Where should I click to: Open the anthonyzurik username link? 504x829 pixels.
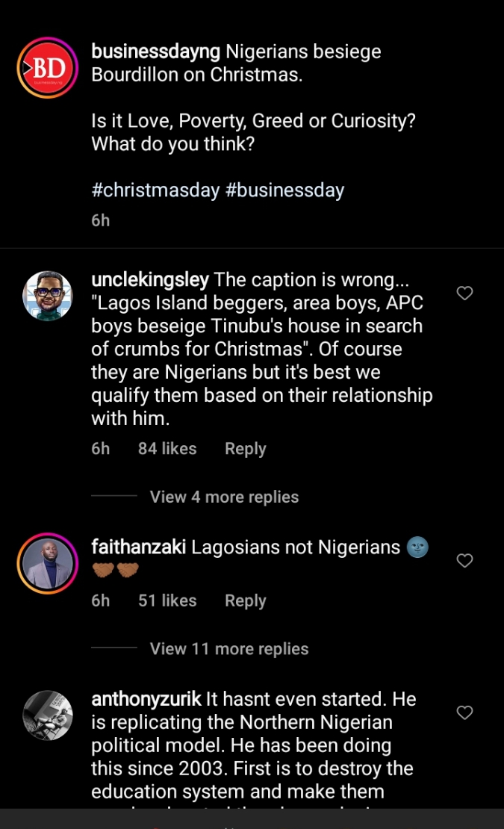pyautogui.click(x=146, y=699)
